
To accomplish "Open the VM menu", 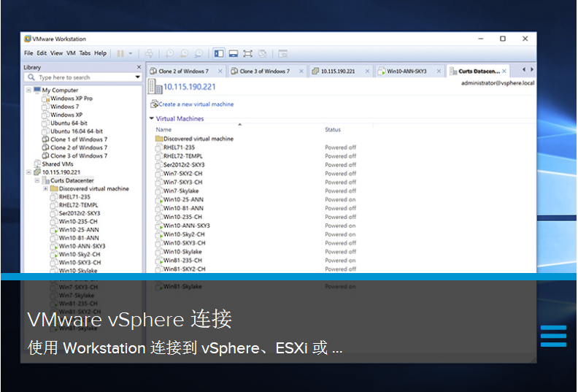I will click(x=71, y=53).
